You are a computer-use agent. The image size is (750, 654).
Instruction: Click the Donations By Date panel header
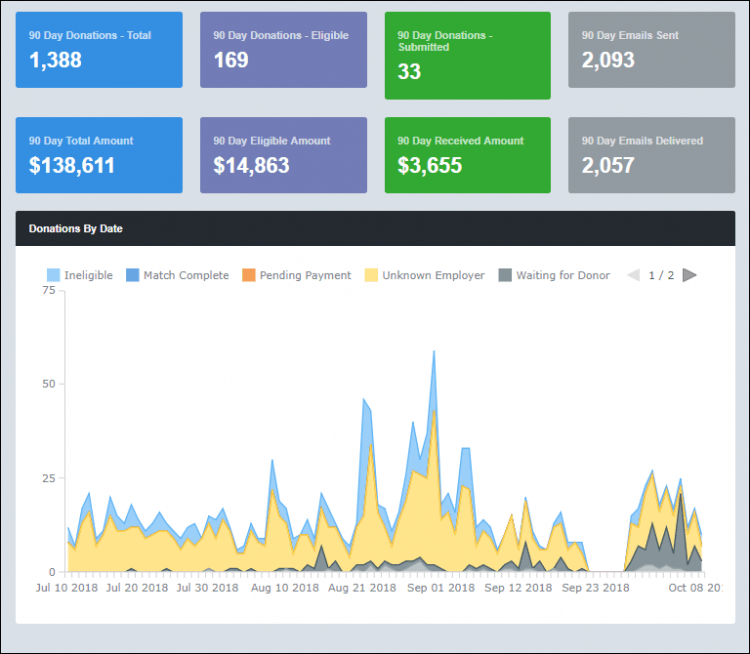tap(375, 228)
